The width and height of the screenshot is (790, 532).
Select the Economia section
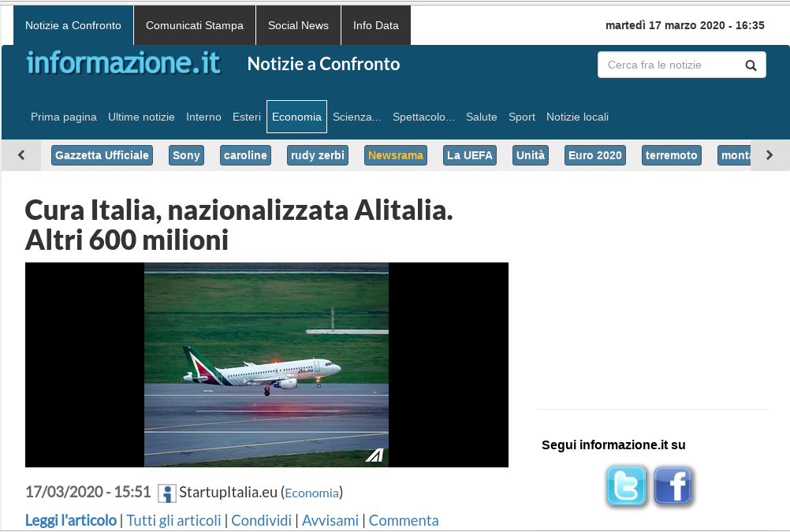point(296,117)
